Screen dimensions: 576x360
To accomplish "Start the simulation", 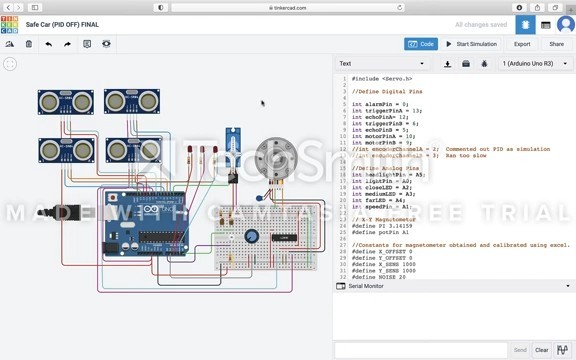I will pos(471,44).
